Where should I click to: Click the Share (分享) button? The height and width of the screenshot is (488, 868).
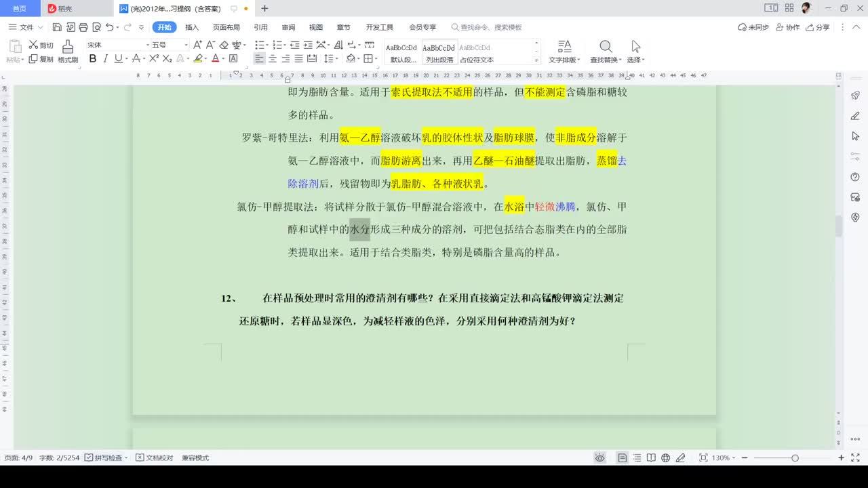point(818,28)
